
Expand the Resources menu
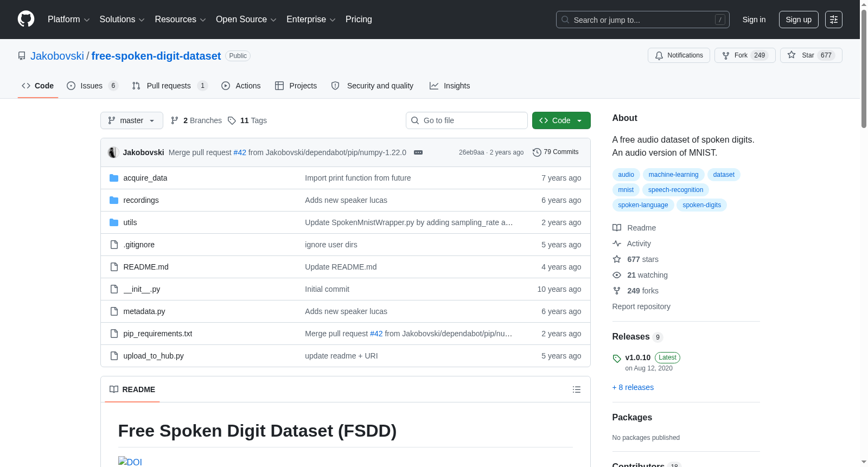(x=180, y=20)
